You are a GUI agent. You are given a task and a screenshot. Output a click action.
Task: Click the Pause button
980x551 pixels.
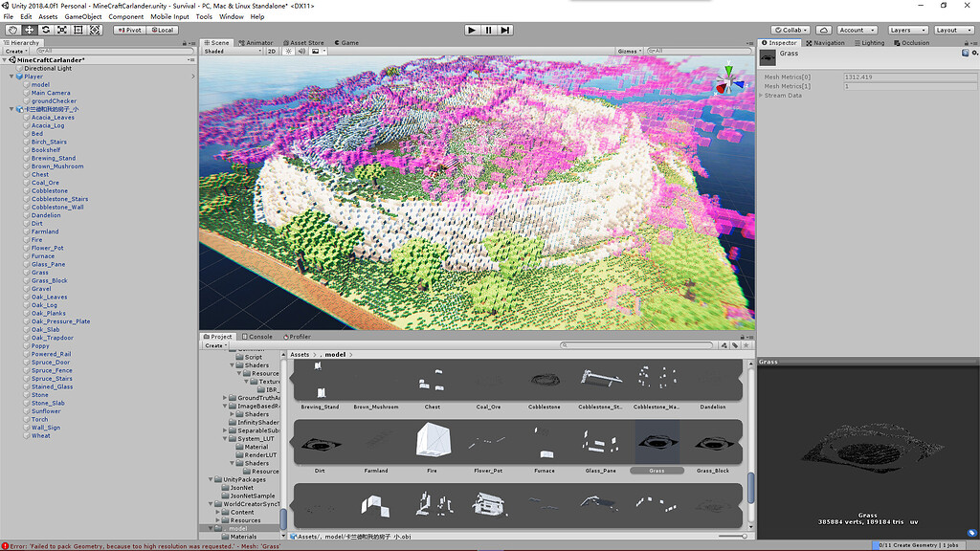(488, 30)
